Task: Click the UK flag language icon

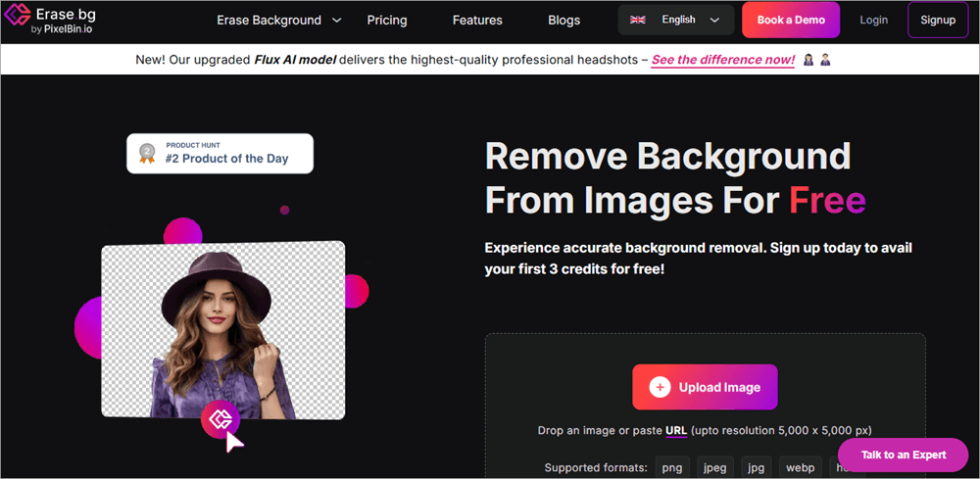Action: pyautogui.click(x=637, y=20)
